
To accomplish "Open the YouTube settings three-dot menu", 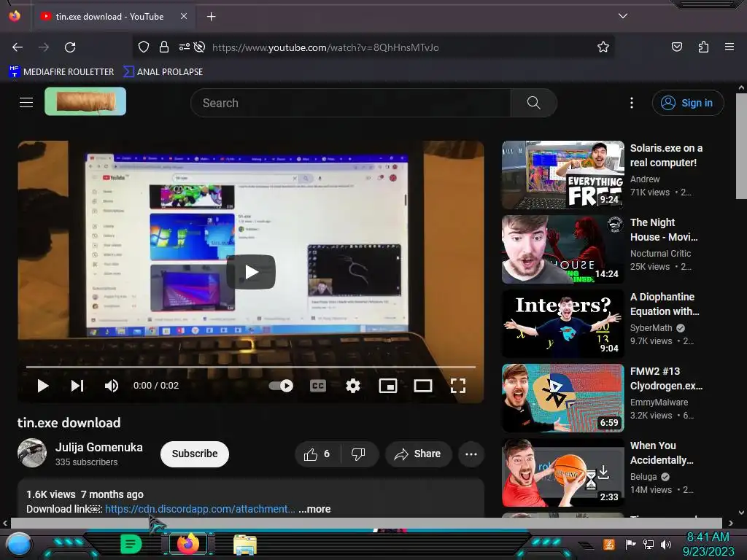I will pyautogui.click(x=632, y=103).
